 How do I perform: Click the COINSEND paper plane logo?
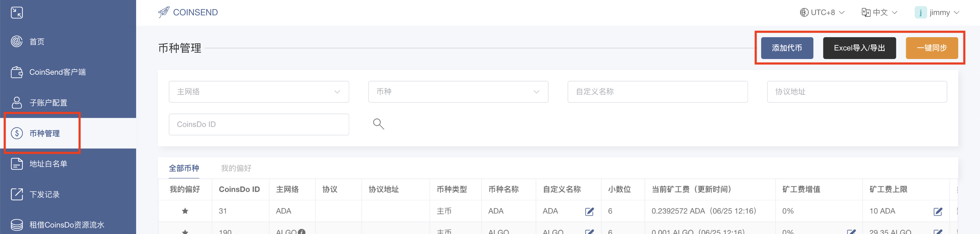164,13
